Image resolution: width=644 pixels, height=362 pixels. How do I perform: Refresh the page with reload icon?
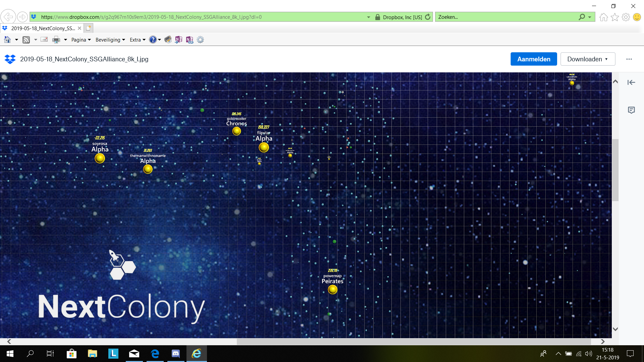click(x=428, y=17)
